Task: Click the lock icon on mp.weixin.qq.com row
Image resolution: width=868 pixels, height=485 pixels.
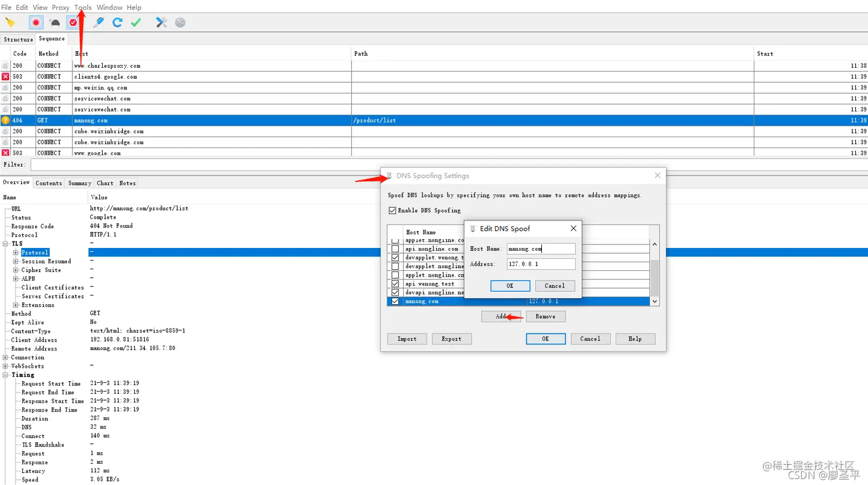Action: (5, 88)
